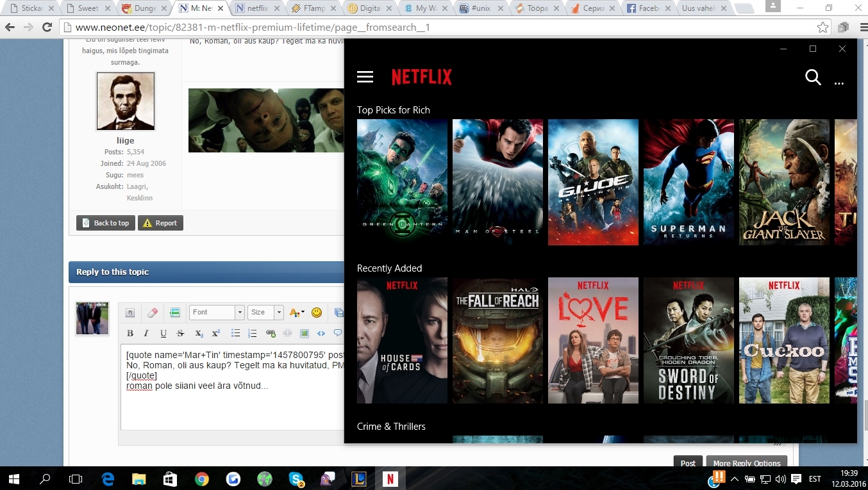Click the special BBCode insert icon
This screenshot has width=868, height=490.
pyautogui.click(x=175, y=313)
